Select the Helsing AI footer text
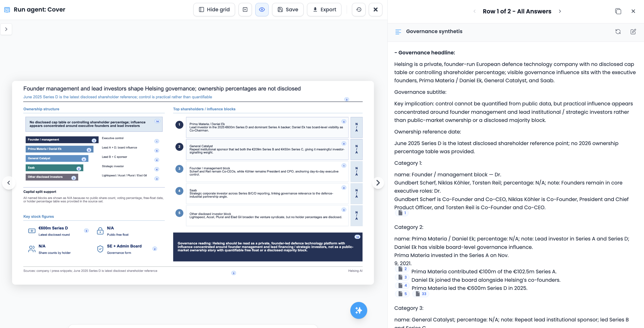 [x=355, y=271]
